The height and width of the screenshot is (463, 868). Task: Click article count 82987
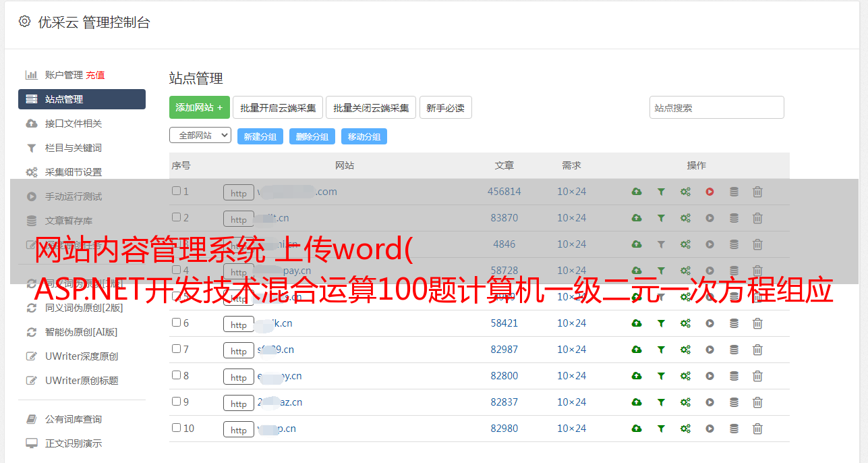[x=504, y=350]
